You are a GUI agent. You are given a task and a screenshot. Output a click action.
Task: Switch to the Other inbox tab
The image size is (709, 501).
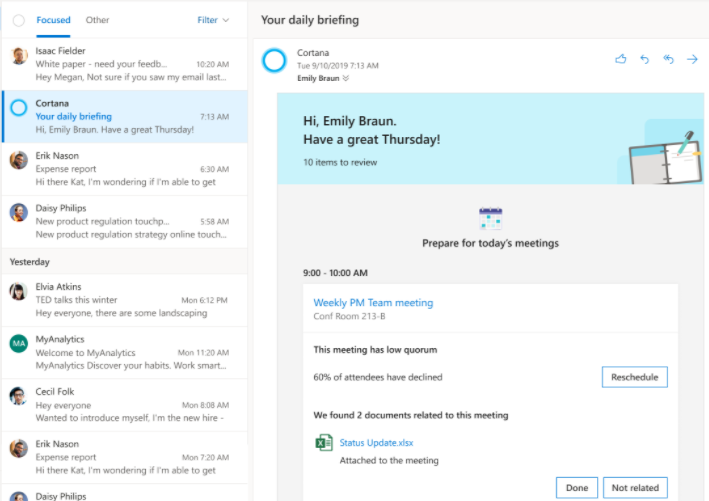98,20
